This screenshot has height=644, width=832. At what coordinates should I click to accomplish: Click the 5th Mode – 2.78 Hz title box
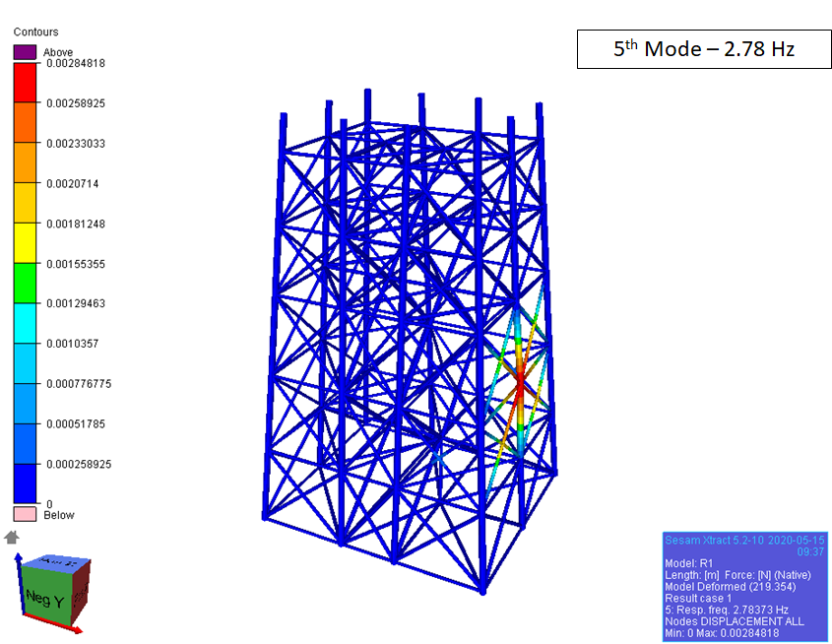pos(703,48)
